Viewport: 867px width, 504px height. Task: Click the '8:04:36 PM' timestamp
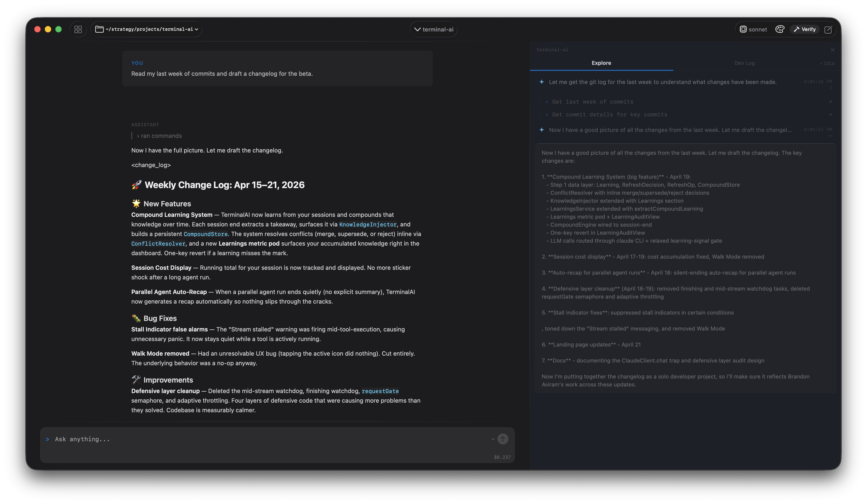click(x=818, y=81)
